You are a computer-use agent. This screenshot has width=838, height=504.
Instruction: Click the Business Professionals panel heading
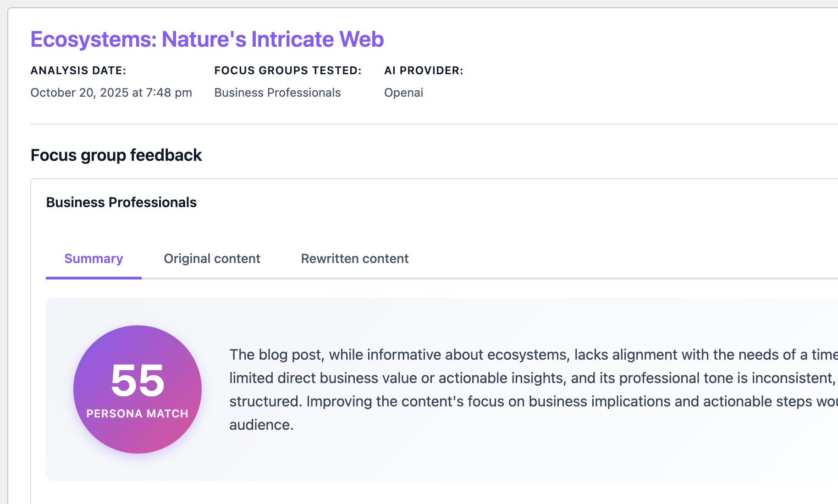[x=121, y=203]
